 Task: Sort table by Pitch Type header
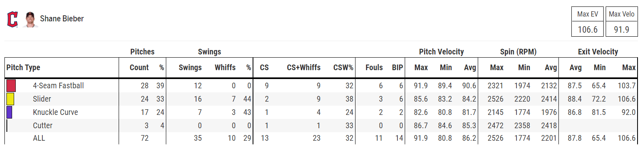tap(23, 67)
